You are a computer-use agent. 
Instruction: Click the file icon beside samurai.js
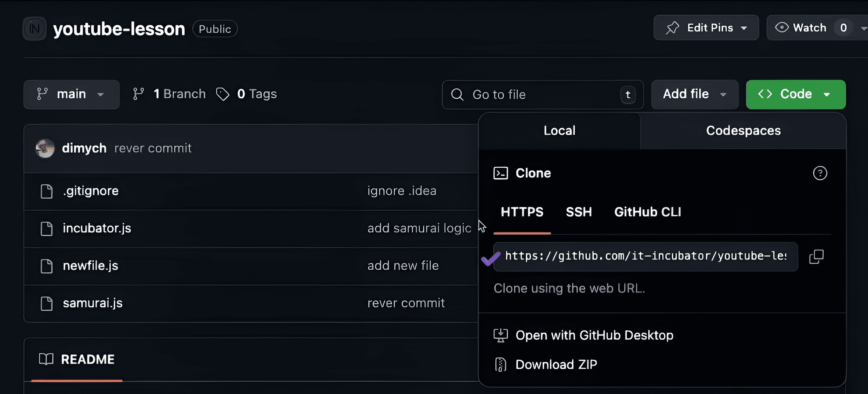[47, 303]
